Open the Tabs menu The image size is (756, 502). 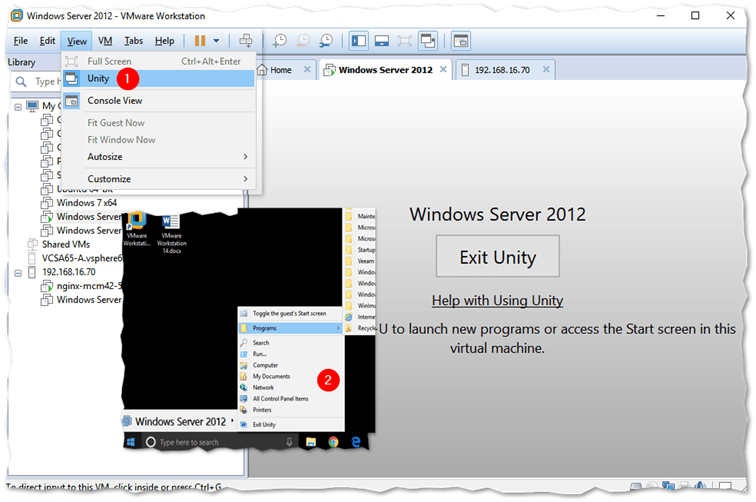click(134, 41)
